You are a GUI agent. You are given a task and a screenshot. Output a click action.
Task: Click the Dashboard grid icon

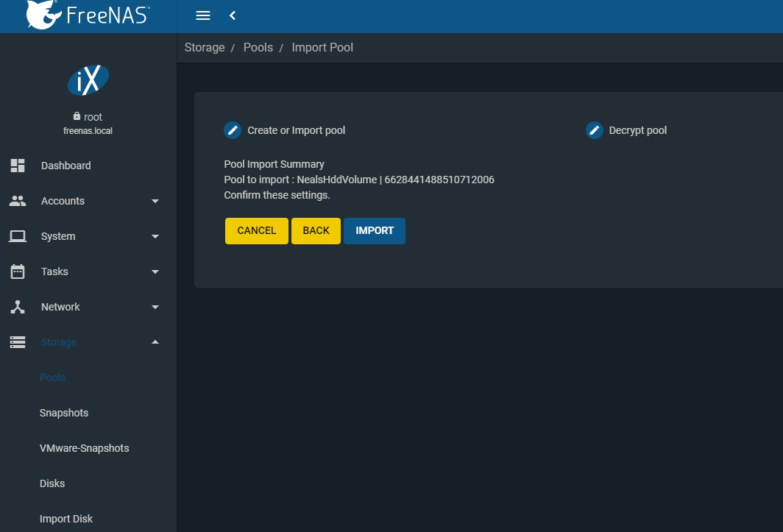point(18,166)
